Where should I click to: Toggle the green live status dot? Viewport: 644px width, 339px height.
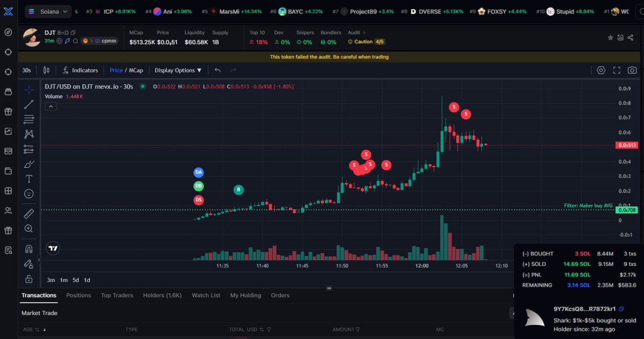[x=143, y=86]
